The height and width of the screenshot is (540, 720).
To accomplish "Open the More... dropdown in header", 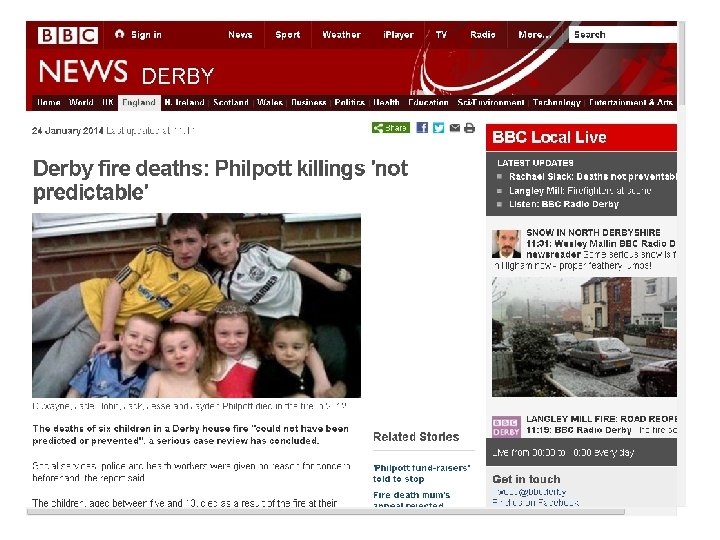I will point(535,34).
